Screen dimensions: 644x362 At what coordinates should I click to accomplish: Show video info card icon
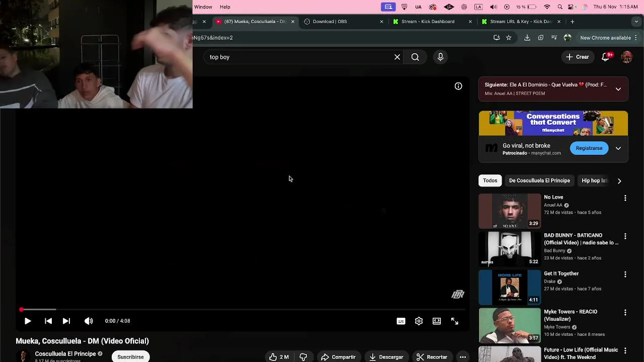point(458,86)
